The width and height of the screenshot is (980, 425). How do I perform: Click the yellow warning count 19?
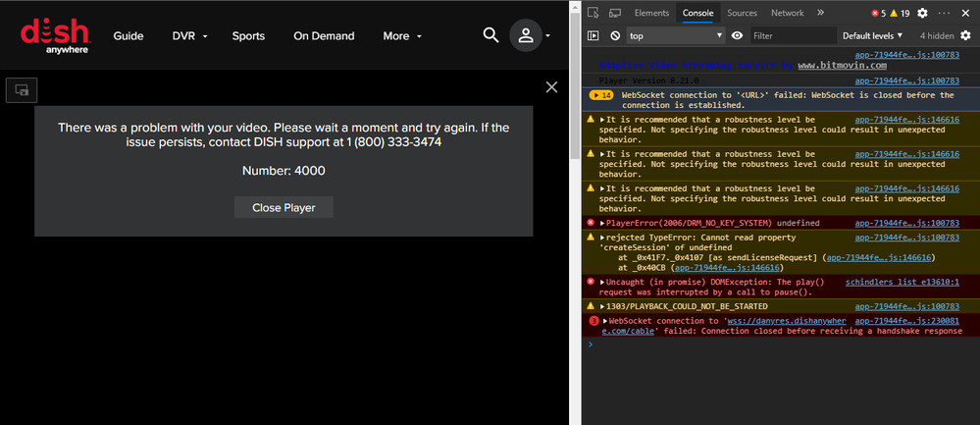click(x=900, y=13)
